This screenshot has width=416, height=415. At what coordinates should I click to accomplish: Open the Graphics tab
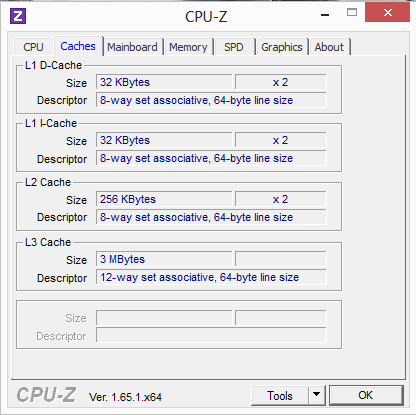pos(282,47)
